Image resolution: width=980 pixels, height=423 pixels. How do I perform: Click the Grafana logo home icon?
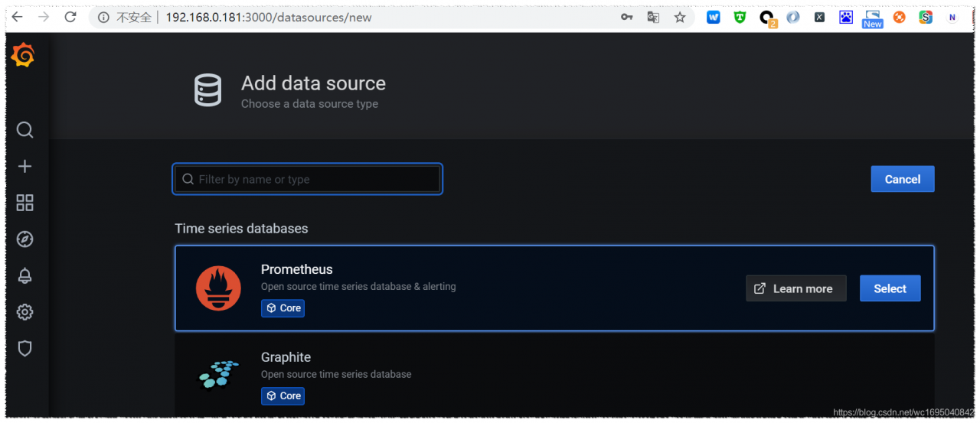coord(24,55)
